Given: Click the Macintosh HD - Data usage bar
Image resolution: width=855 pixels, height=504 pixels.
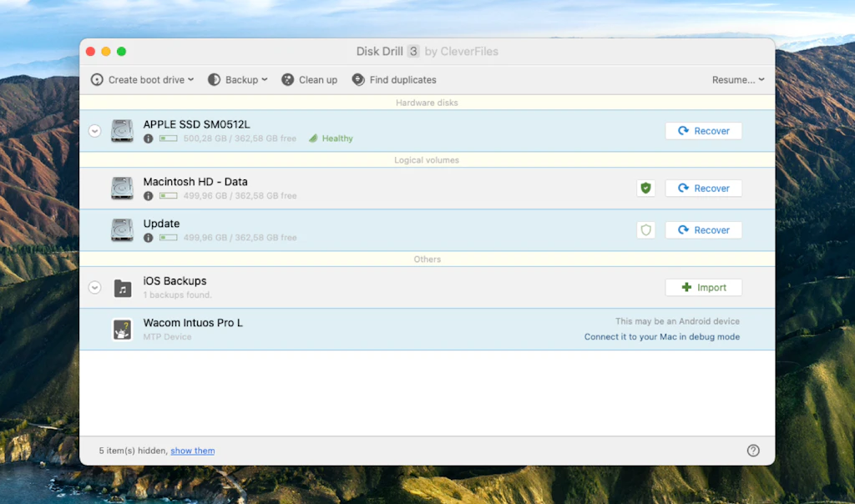Looking at the screenshot, I should pyautogui.click(x=169, y=195).
